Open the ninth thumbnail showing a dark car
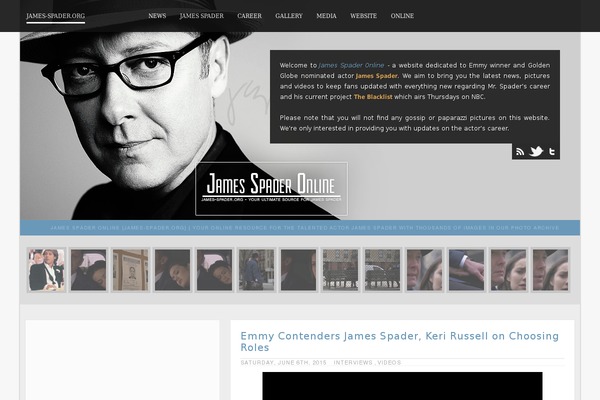The width and height of the screenshot is (600, 400). 383,270
